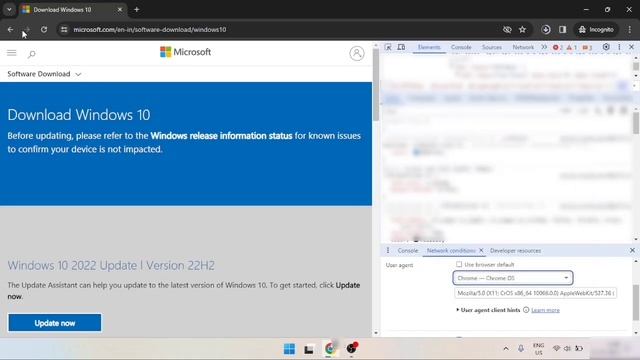Open the account sign-in avatar
The height and width of the screenshot is (360, 640).
coord(357,53)
